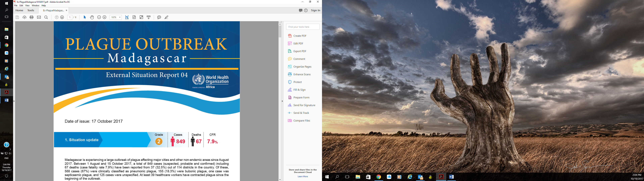Open the Help menu
The width and height of the screenshot is (644, 181).
click(44, 6)
